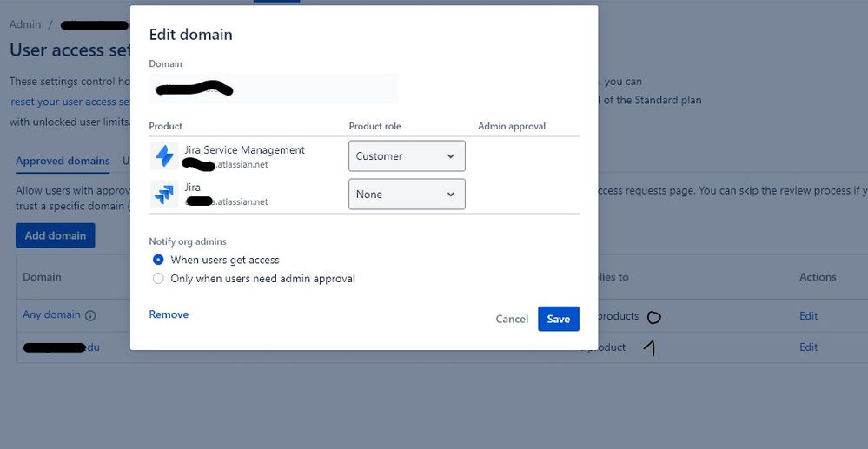Click the Add domain button
Viewport: 868px width, 449px height.
(56, 235)
